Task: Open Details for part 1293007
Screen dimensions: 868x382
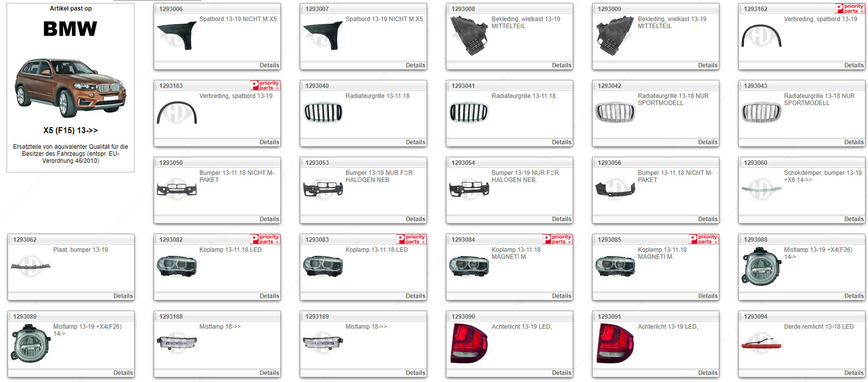Action: point(415,65)
